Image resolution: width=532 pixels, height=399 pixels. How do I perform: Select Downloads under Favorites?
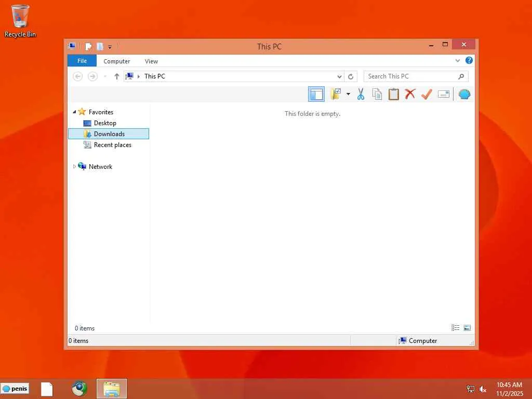(109, 134)
